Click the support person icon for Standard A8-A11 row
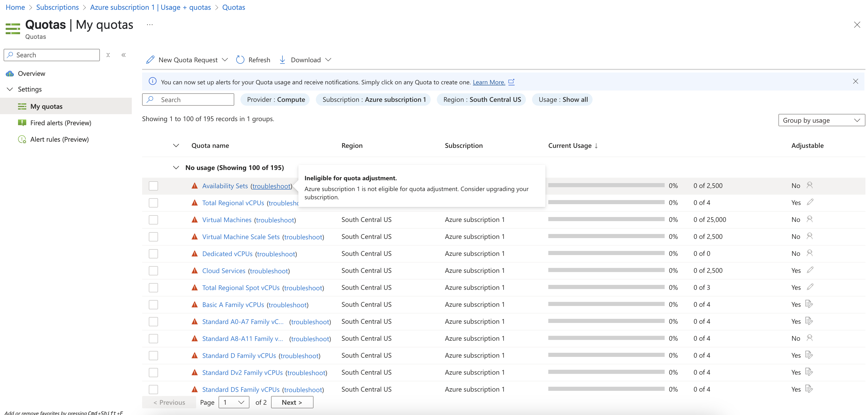This screenshot has width=868, height=415. pyautogui.click(x=809, y=338)
